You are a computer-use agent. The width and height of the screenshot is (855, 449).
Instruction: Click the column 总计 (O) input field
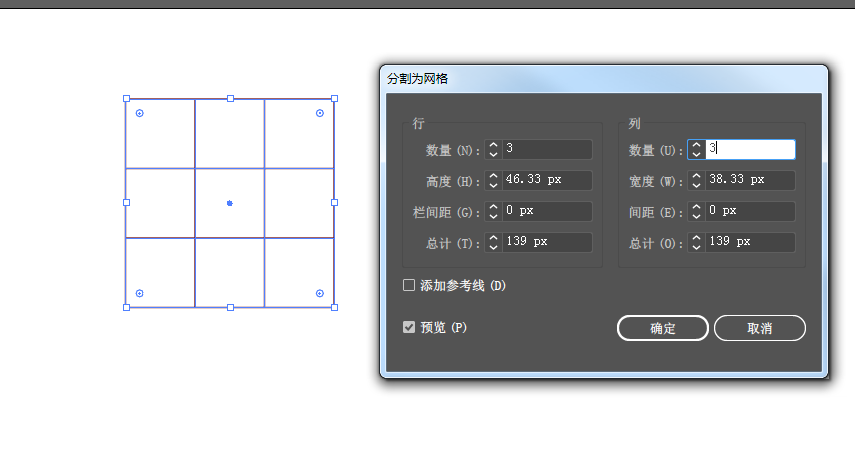750,242
